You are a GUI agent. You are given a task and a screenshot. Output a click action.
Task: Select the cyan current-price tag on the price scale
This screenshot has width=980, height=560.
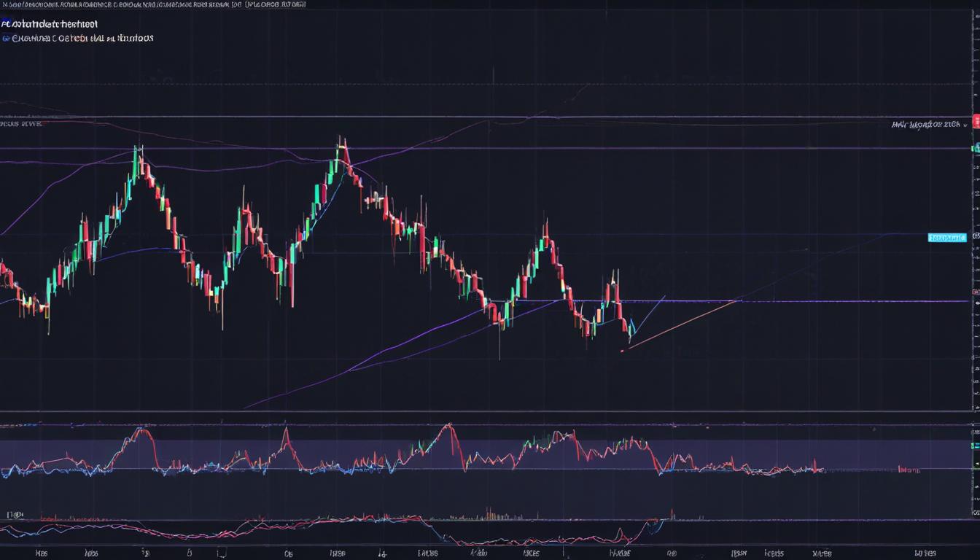[948, 237]
